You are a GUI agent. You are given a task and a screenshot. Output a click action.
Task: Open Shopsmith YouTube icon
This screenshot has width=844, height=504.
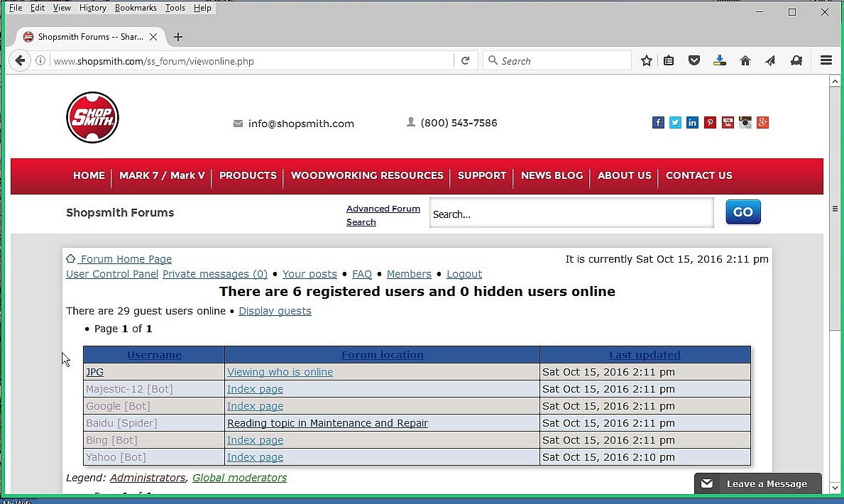tap(728, 122)
